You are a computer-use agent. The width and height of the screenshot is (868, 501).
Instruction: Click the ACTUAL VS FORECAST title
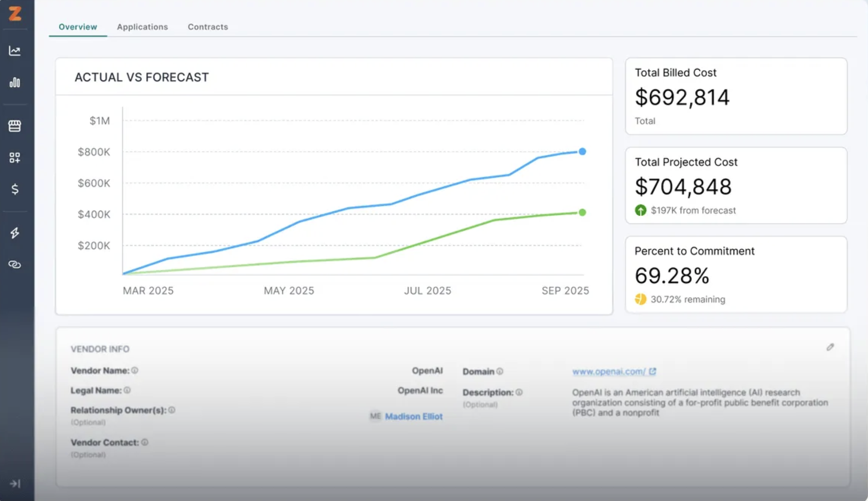142,77
